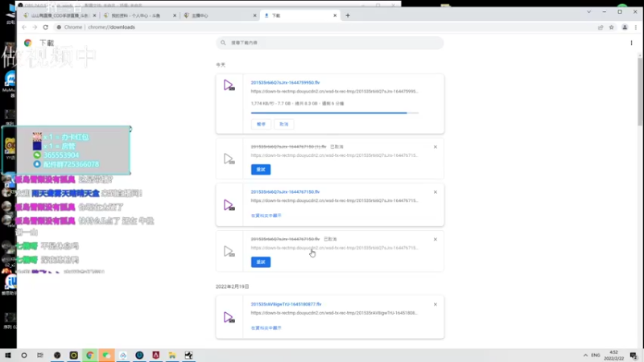Open a new tab with plus button

[348, 15]
